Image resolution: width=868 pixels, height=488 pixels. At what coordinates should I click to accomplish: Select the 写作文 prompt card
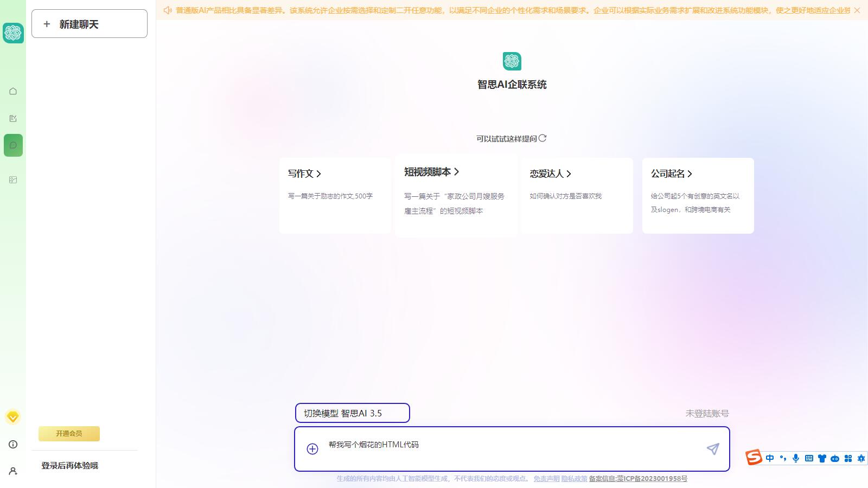click(x=335, y=196)
